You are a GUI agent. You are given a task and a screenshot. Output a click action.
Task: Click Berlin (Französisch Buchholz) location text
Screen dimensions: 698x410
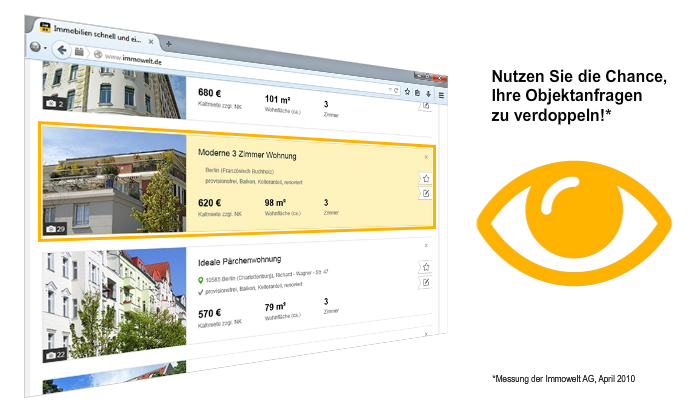pyautogui.click(x=239, y=171)
